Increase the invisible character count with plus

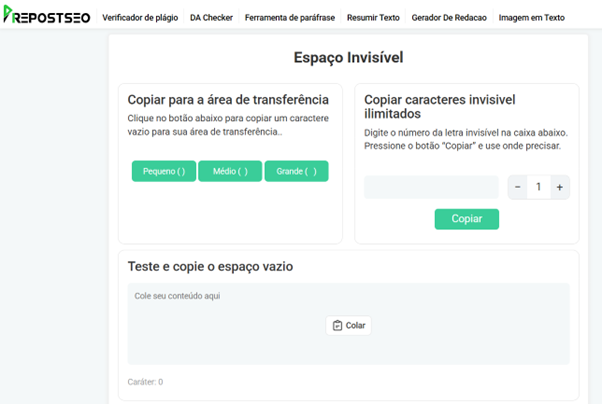559,187
